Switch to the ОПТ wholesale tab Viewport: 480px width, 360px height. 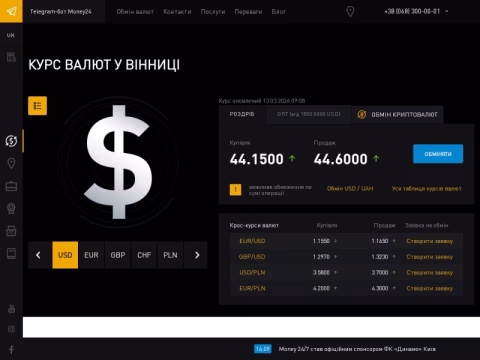pos(309,114)
